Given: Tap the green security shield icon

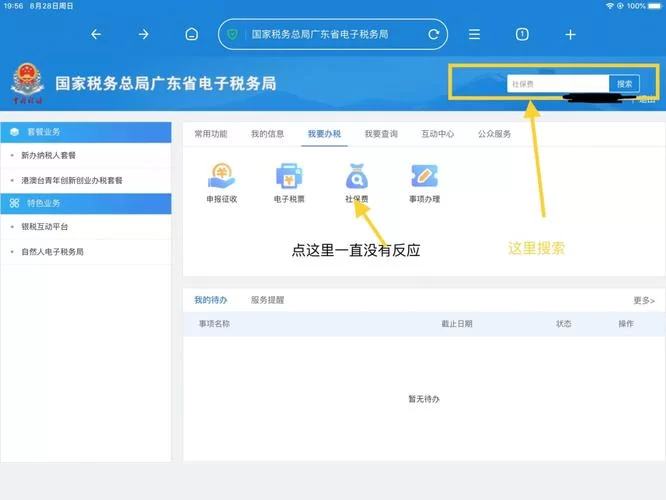Looking at the screenshot, I should point(232,34).
